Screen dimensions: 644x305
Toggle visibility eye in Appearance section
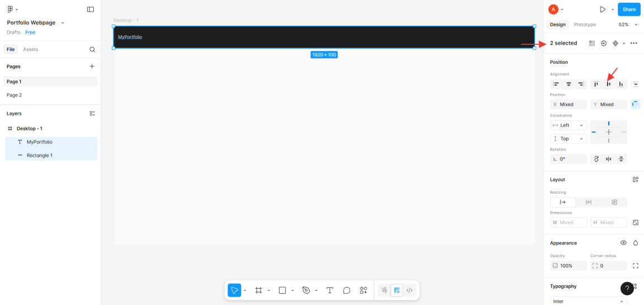[x=623, y=243]
